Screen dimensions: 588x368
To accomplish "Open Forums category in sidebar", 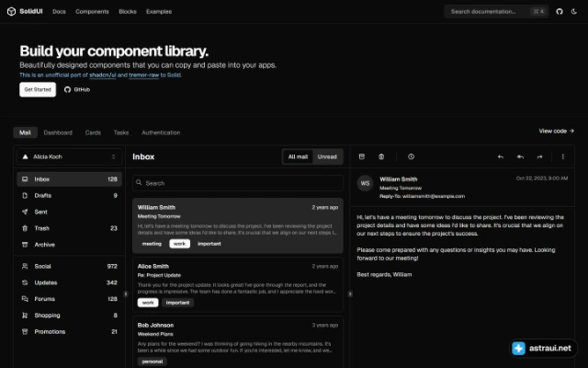I will tap(69, 299).
